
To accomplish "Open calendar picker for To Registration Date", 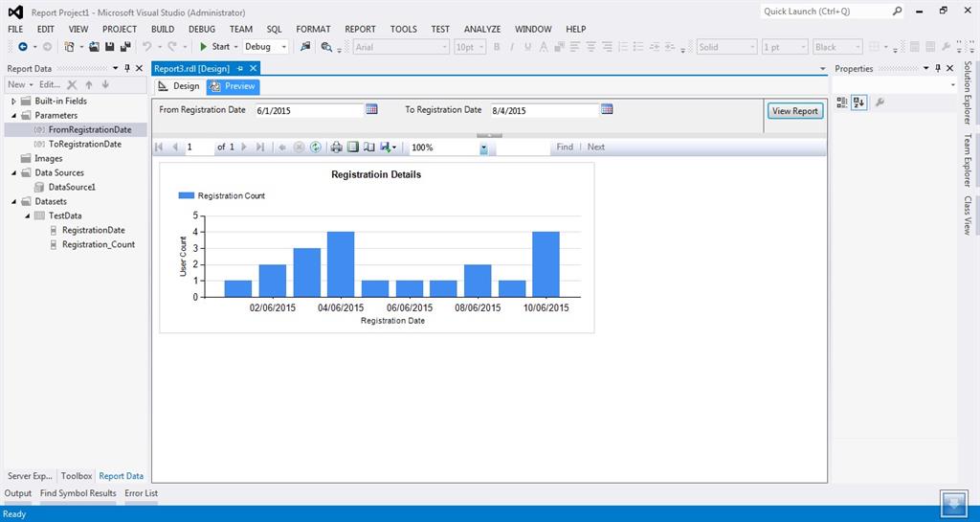I will (x=607, y=110).
